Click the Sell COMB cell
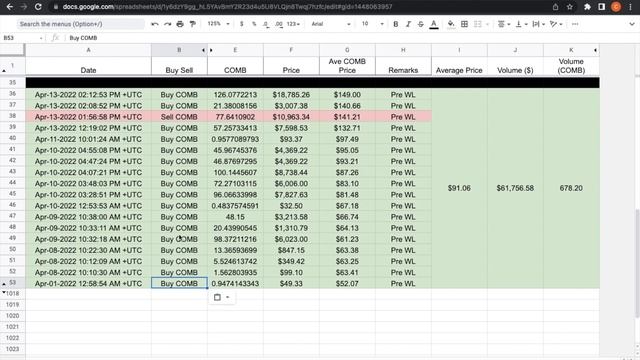Screen dimensions: 640x360 [x=179, y=117]
